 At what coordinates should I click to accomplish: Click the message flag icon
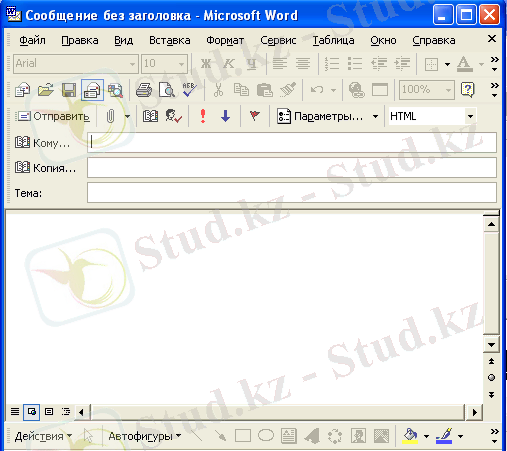coord(255,116)
